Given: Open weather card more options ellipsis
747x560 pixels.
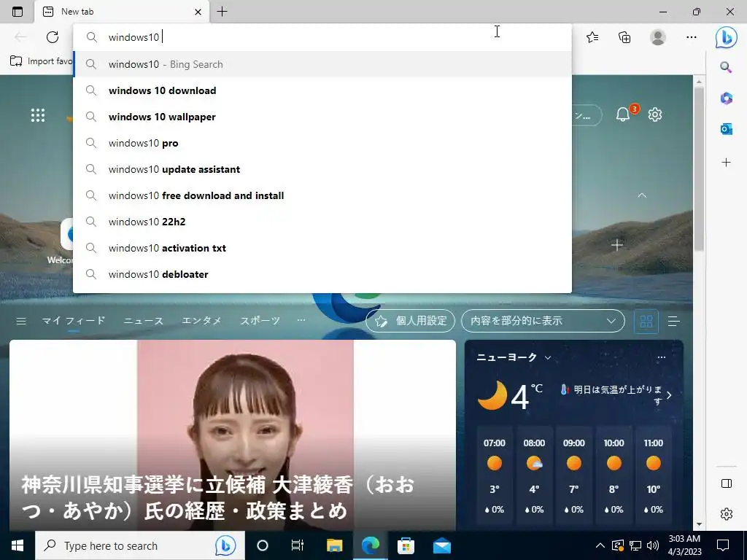Looking at the screenshot, I should [661, 357].
